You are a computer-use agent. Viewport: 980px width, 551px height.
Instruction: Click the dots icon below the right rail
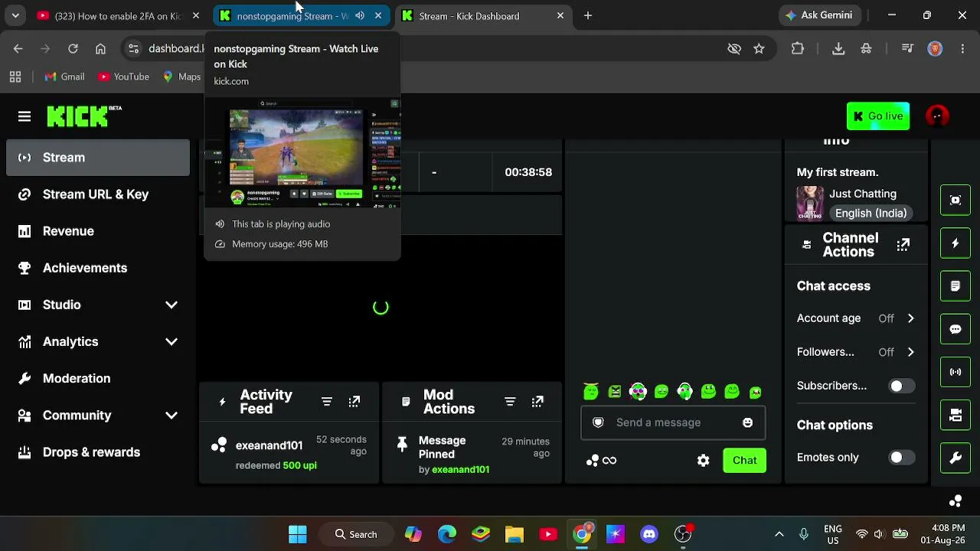tap(955, 501)
